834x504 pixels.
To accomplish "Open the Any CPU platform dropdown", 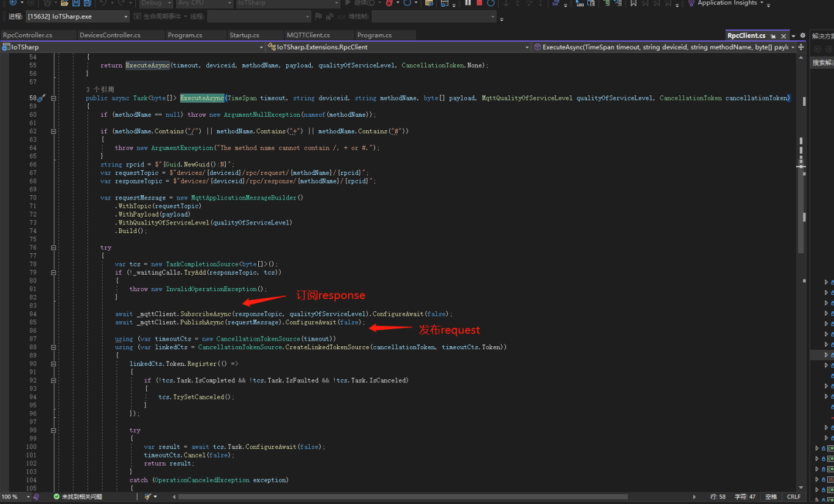I will coord(204,3).
